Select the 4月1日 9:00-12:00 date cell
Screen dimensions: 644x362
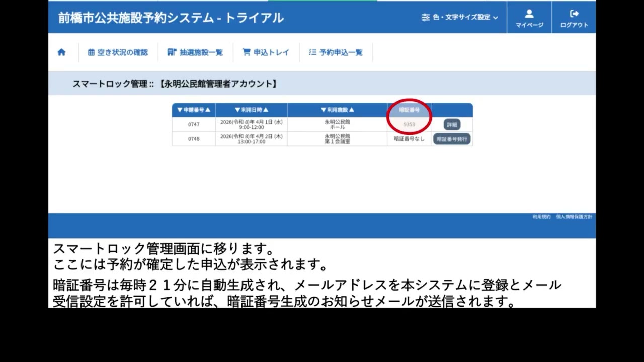click(x=252, y=124)
